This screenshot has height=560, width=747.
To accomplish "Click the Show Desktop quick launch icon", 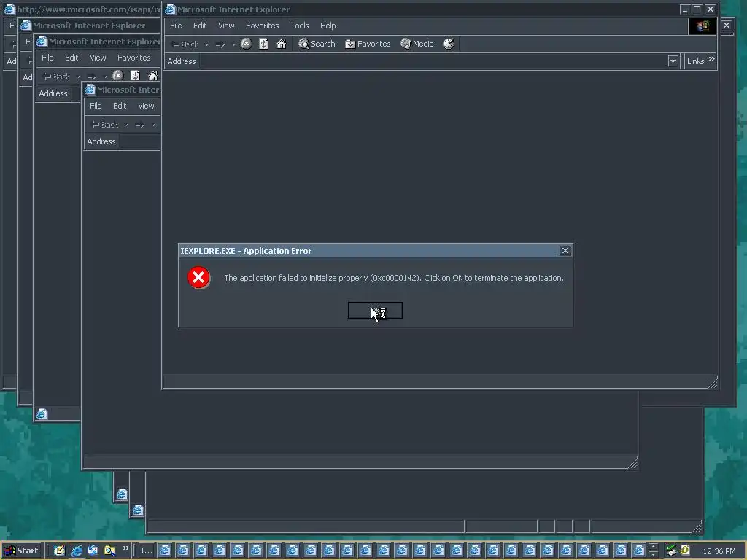I will 59,551.
